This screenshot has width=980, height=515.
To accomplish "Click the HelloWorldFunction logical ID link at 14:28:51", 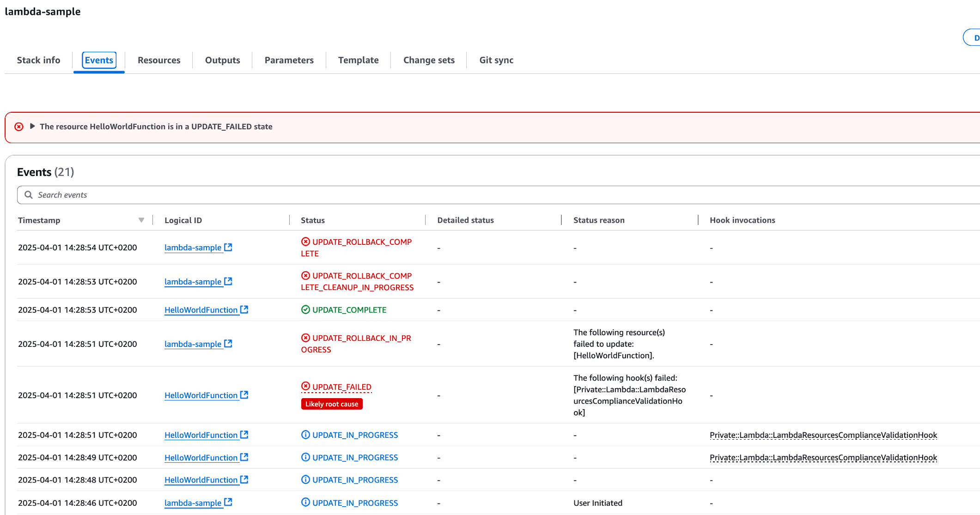I will (x=201, y=395).
